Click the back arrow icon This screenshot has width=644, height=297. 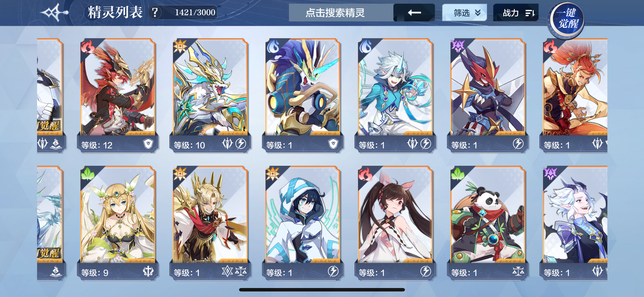pyautogui.click(x=414, y=12)
